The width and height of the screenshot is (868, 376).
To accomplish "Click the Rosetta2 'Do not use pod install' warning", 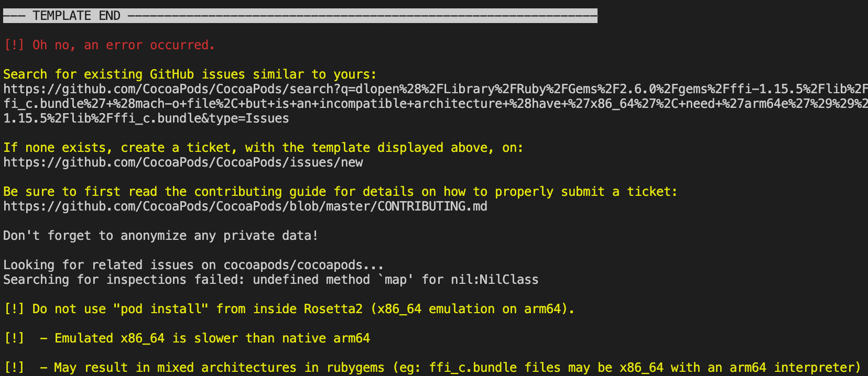I will pos(289,309).
